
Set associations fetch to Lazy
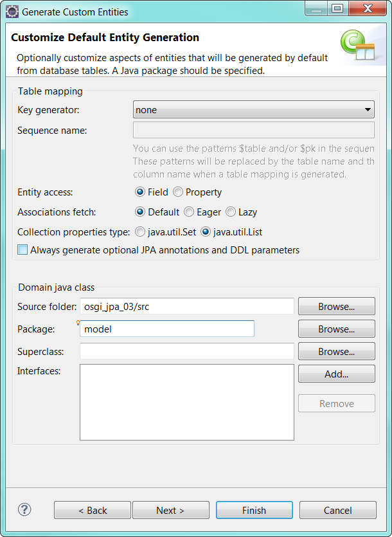(231, 212)
